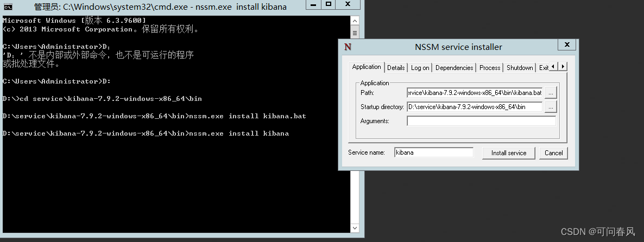Click the '不是内部或外部命令' error line
This screenshot has height=242, width=644.
point(98,55)
